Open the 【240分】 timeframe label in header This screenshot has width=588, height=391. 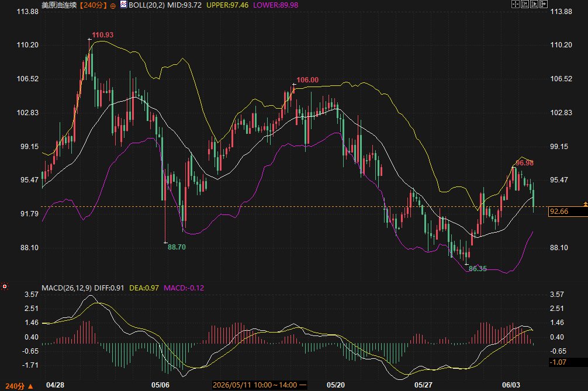pyautogui.click(x=94, y=5)
